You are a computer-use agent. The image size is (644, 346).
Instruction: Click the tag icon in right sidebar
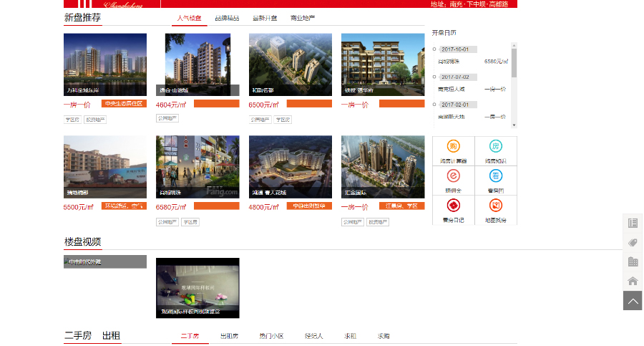coord(633,243)
